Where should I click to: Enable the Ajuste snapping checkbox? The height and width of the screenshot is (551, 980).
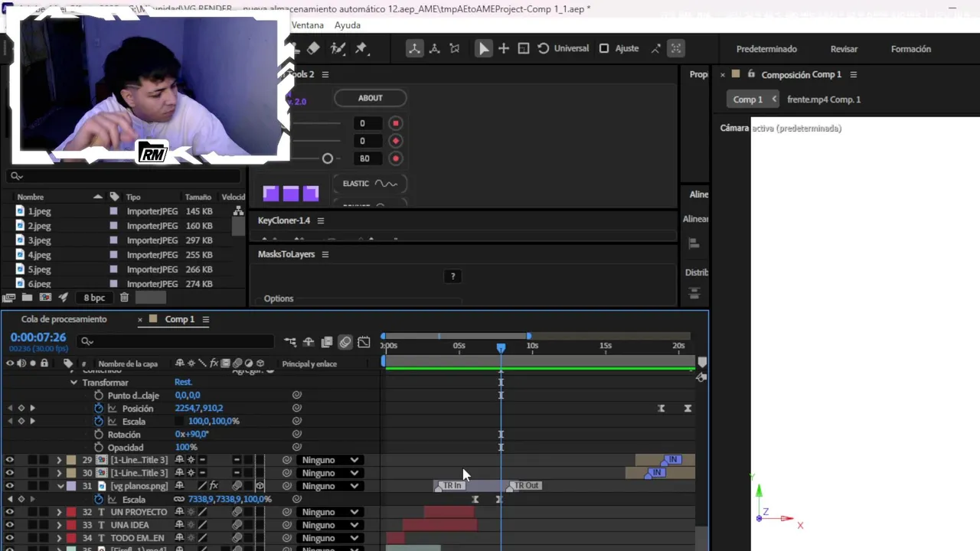click(x=604, y=48)
